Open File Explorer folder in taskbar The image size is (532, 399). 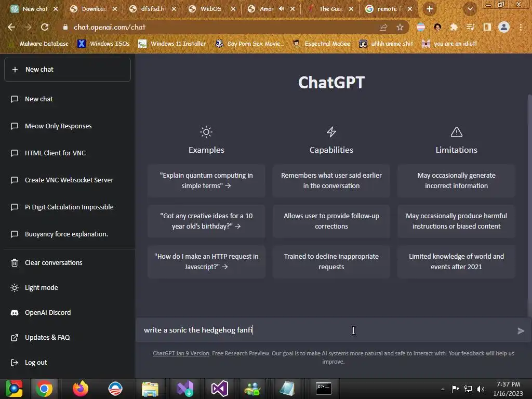tap(150, 389)
